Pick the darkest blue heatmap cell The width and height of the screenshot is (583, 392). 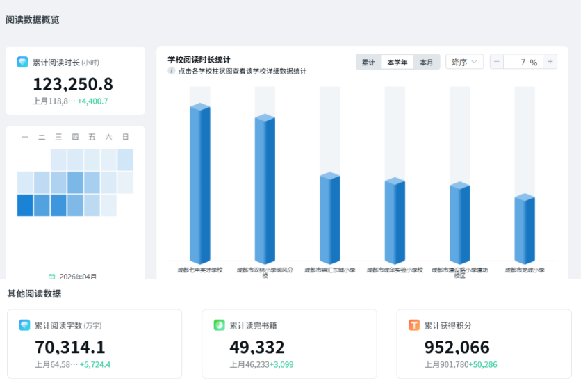[x=25, y=206]
